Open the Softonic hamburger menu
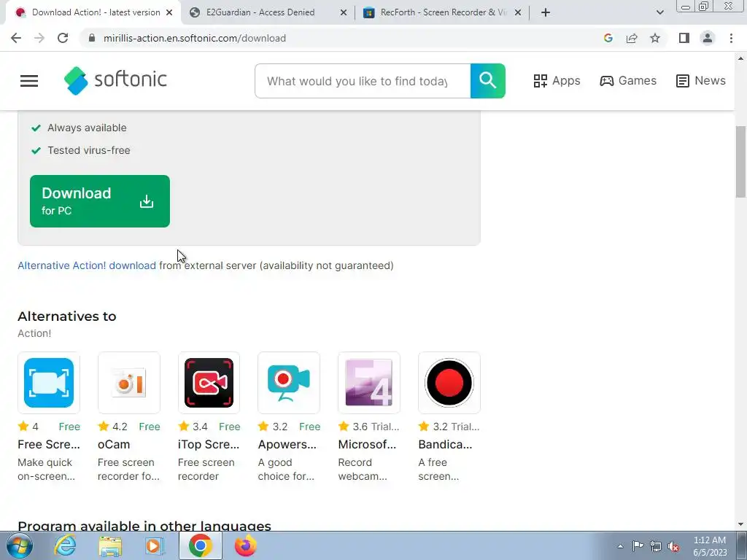Screen dimensions: 747x560 tap(29, 81)
